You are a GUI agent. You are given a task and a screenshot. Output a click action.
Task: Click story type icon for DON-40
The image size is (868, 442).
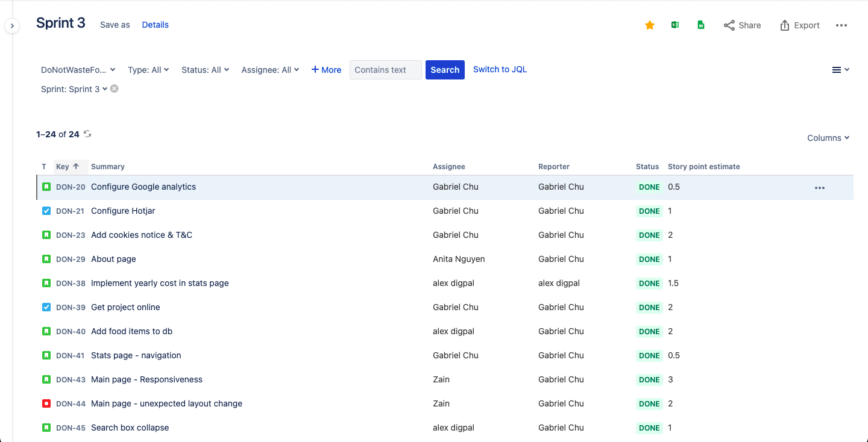click(46, 331)
